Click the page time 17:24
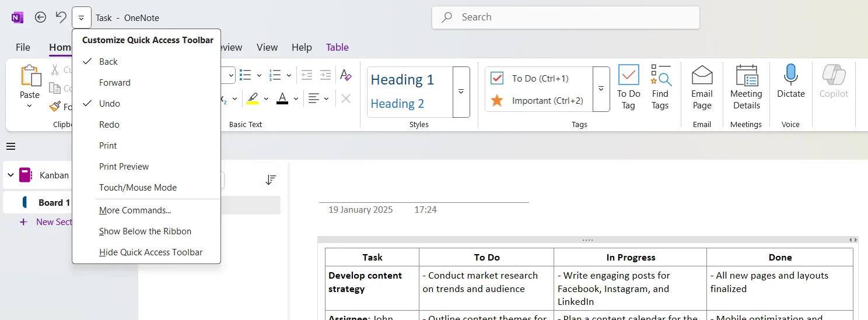868x320 pixels. (x=425, y=210)
